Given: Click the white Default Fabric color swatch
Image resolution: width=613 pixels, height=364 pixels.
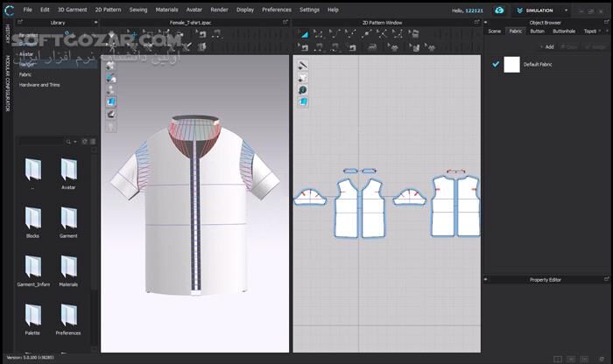Looking at the screenshot, I should pyautogui.click(x=511, y=64).
